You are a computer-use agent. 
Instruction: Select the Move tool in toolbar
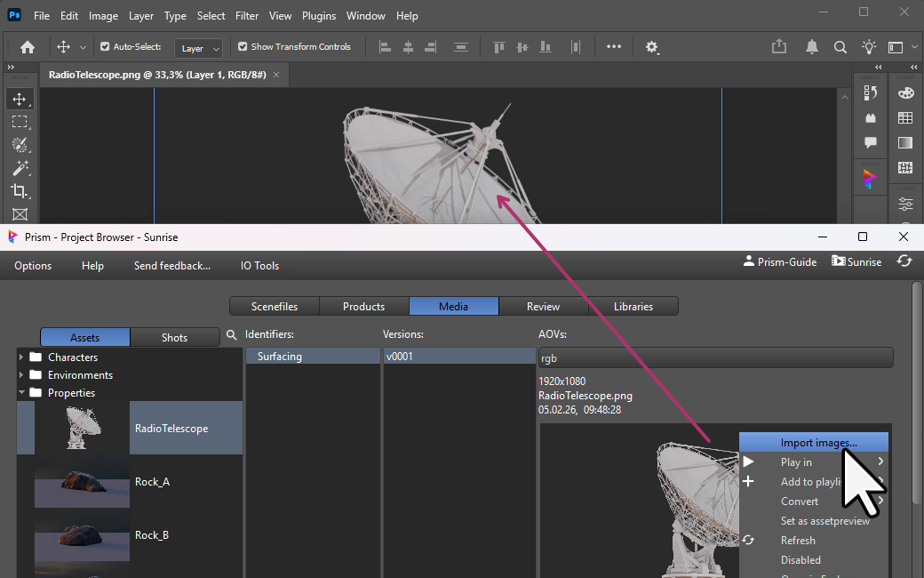(x=20, y=99)
